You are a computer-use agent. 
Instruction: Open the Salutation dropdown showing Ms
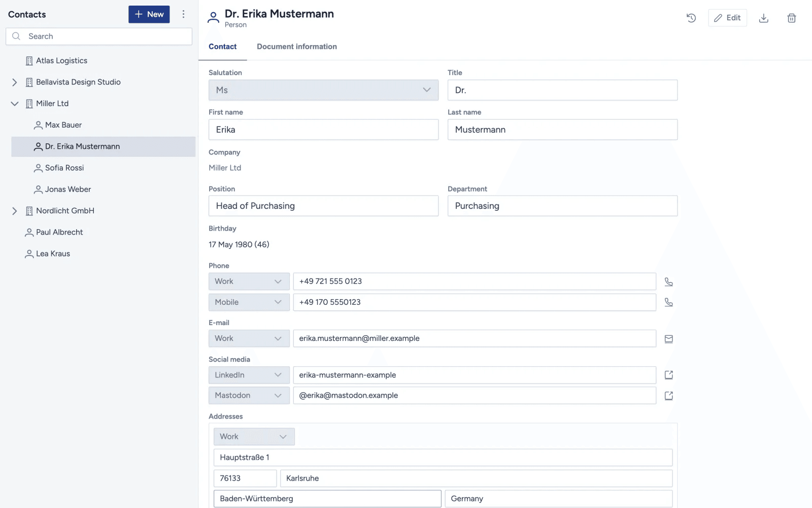323,90
